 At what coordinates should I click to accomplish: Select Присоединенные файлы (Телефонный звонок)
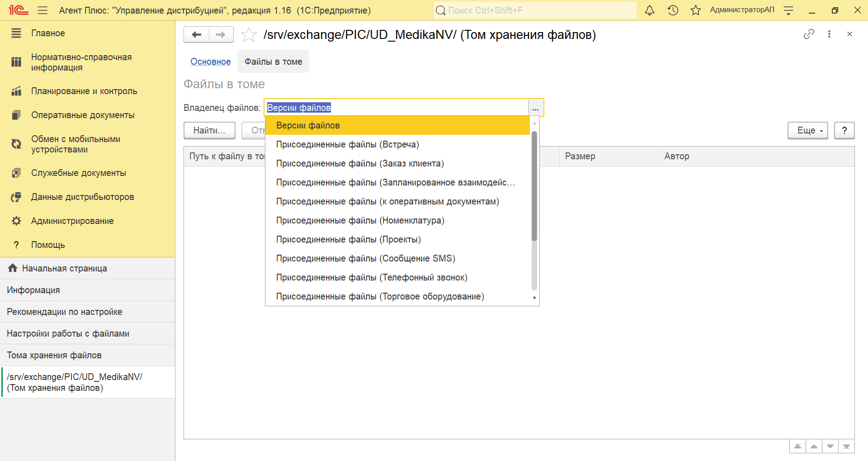(x=397, y=277)
